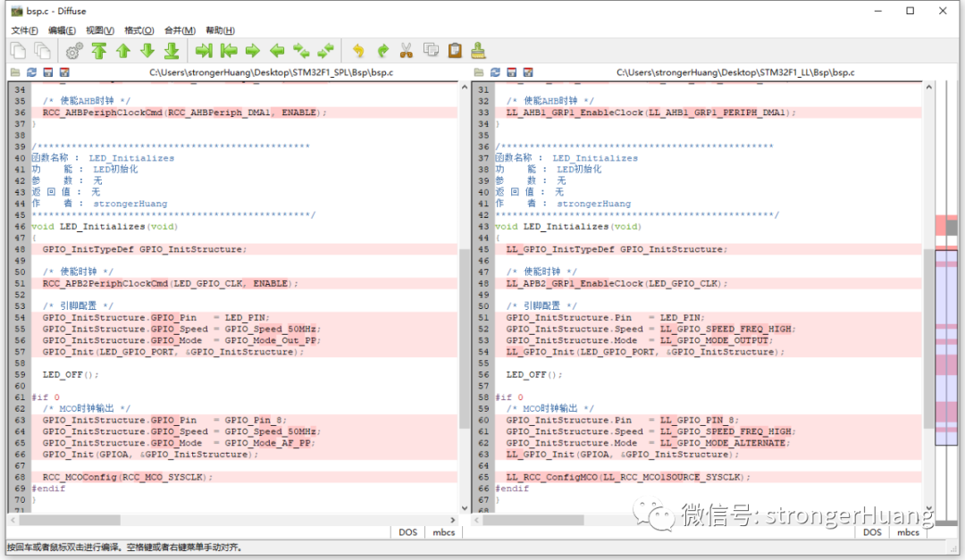
Task: Copy selection right with arrow-to-bar icon
Action: [x=204, y=51]
